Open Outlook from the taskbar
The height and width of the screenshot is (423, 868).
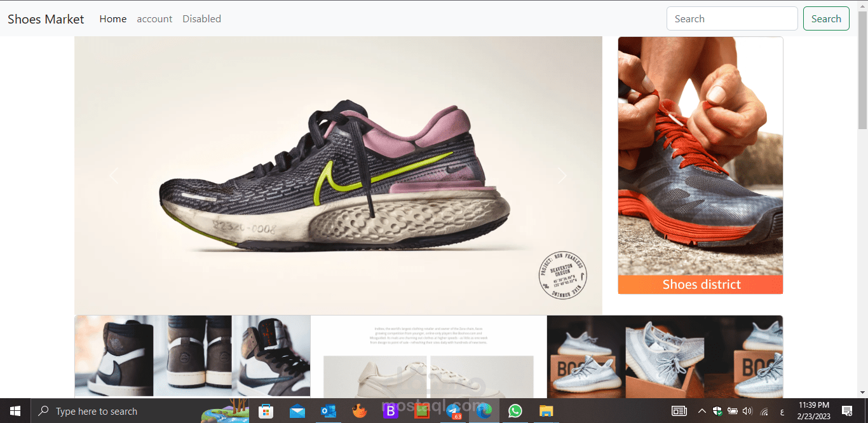click(329, 412)
